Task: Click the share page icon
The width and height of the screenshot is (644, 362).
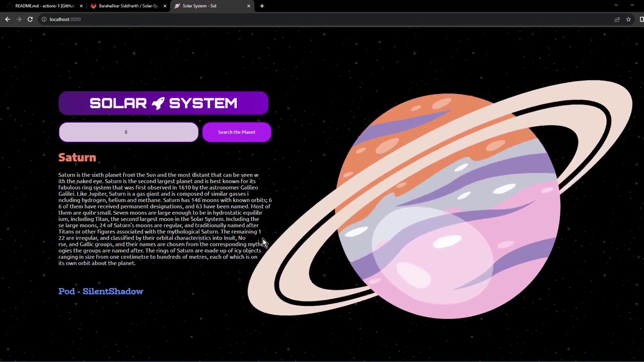Action: click(x=617, y=19)
